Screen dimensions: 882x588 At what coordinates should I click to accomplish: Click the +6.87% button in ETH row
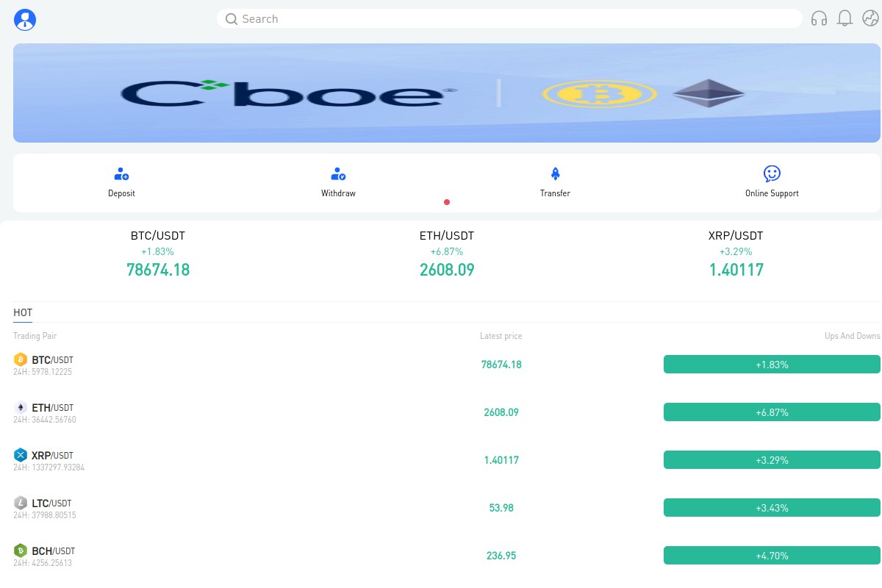tap(772, 412)
